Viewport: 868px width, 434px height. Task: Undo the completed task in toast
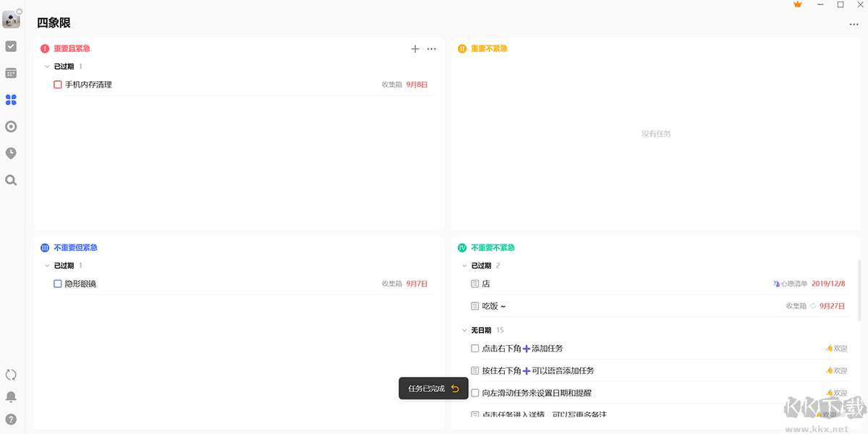[x=455, y=388]
